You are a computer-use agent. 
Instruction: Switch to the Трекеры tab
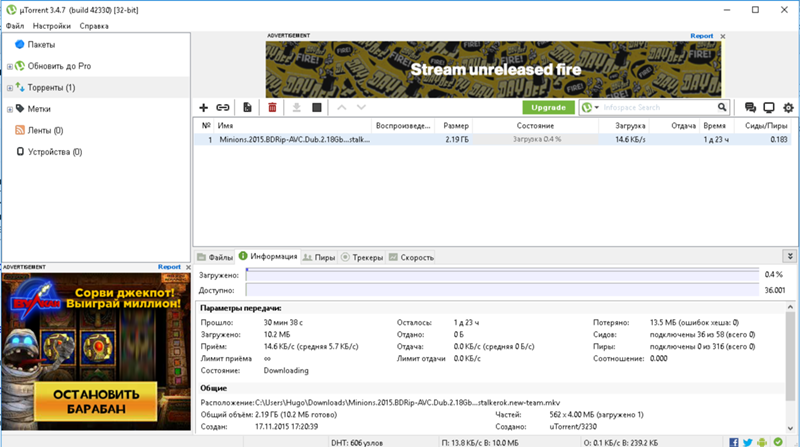coord(362,257)
